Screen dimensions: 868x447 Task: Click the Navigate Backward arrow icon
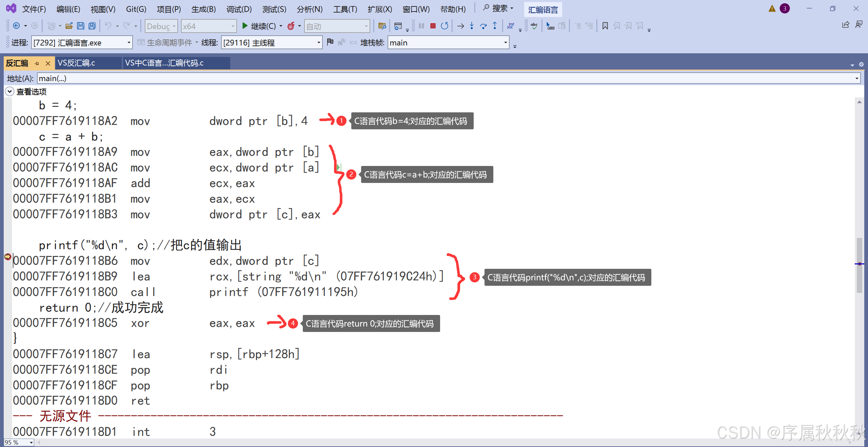(x=16, y=26)
